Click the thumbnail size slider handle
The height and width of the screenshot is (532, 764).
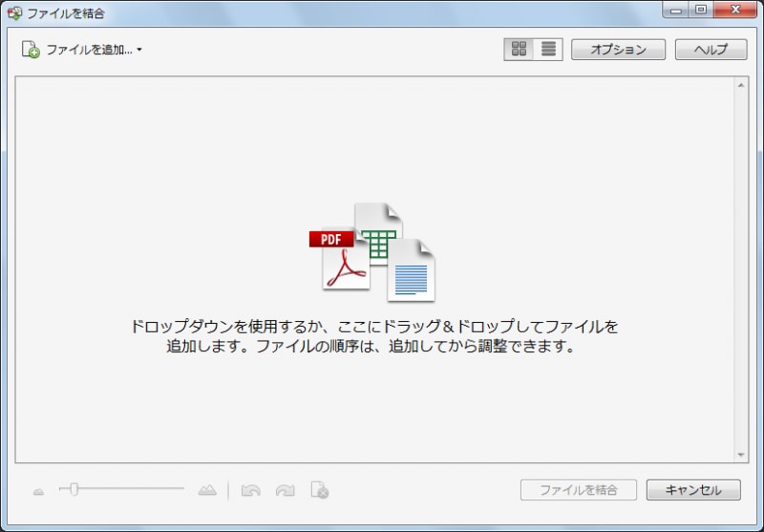click(x=74, y=489)
